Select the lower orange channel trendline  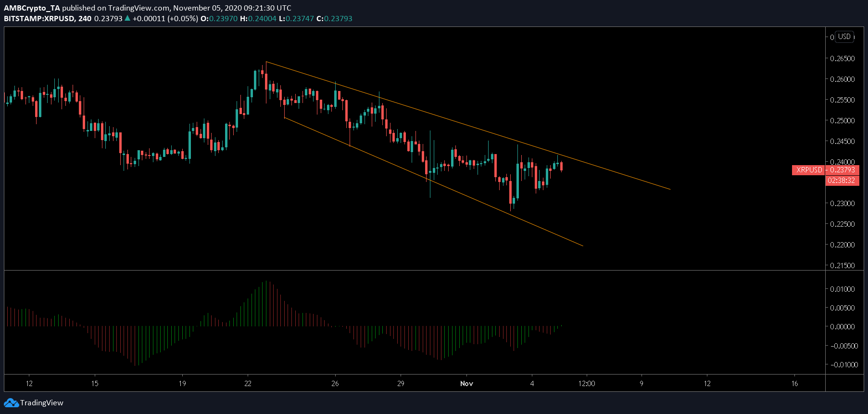point(433,181)
